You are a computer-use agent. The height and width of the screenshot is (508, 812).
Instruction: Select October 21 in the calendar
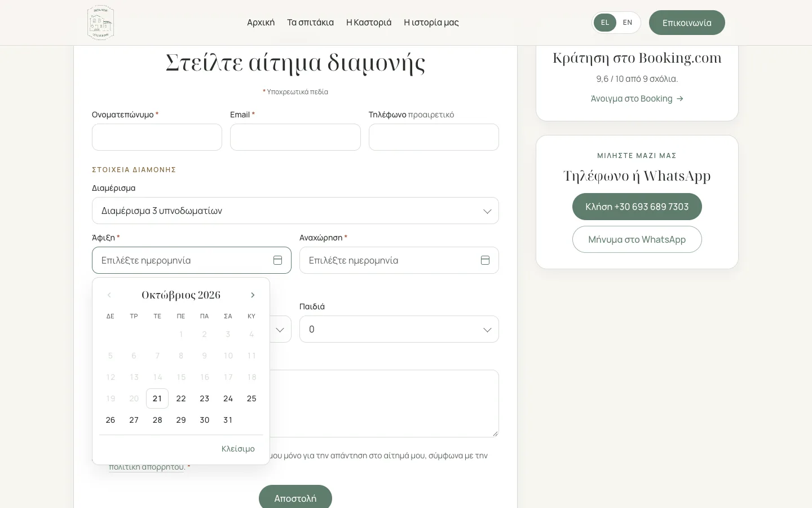(x=157, y=398)
